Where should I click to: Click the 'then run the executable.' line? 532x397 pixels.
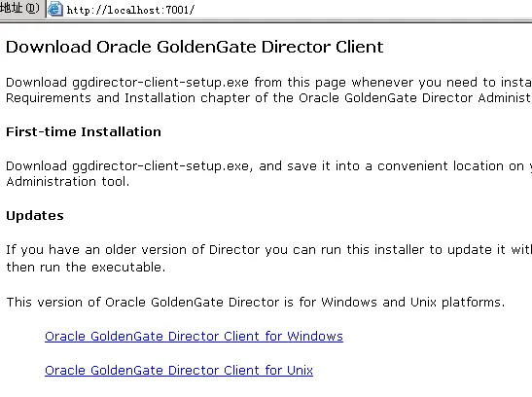tap(86, 267)
